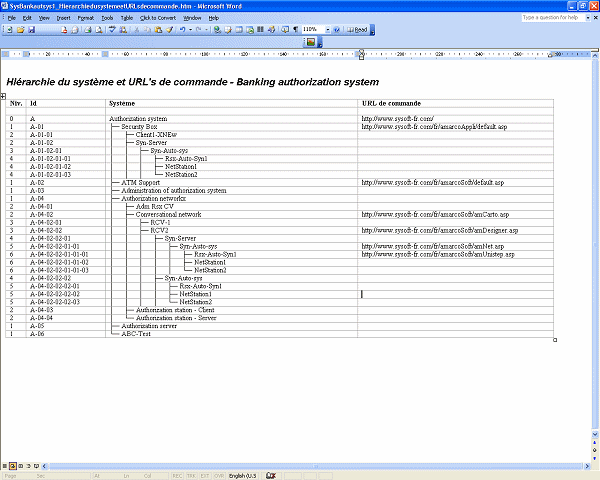Click the Insert Table icon
This screenshot has width=600, height=480.
tap(239, 29)
